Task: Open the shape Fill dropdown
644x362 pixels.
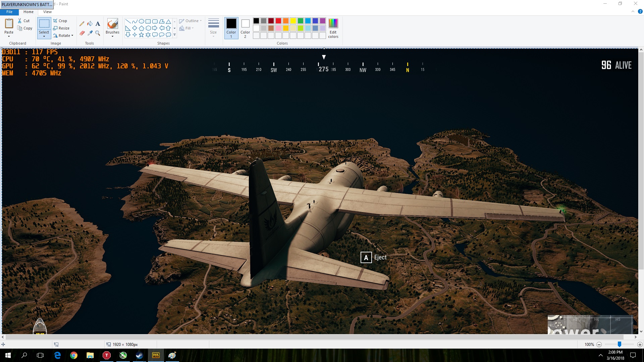Action: click(x=186, y=28)
